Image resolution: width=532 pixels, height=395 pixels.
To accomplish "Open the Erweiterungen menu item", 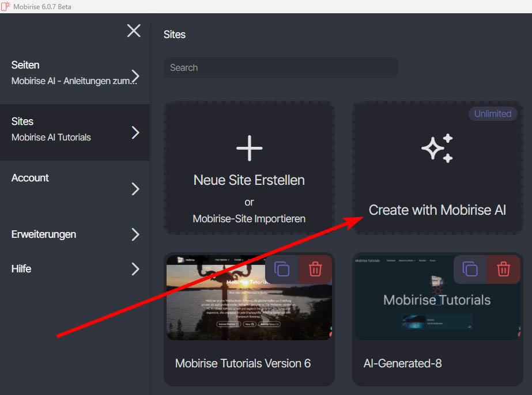I will [x=44, y=234].
